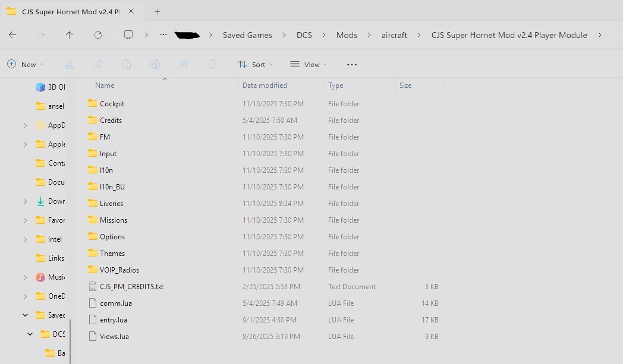Click CJS Super Hornet Mod breadcrumb

click(509, 35)
